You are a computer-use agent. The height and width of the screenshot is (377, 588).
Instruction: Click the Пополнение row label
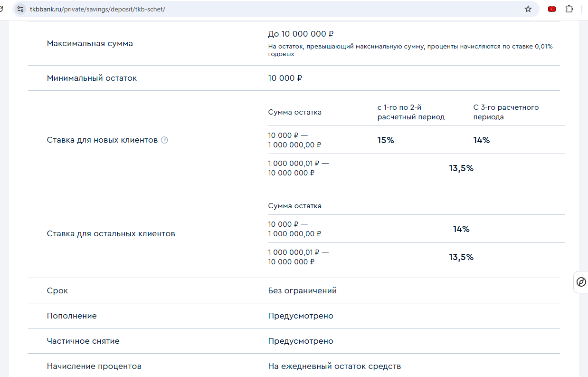point(72,316)
